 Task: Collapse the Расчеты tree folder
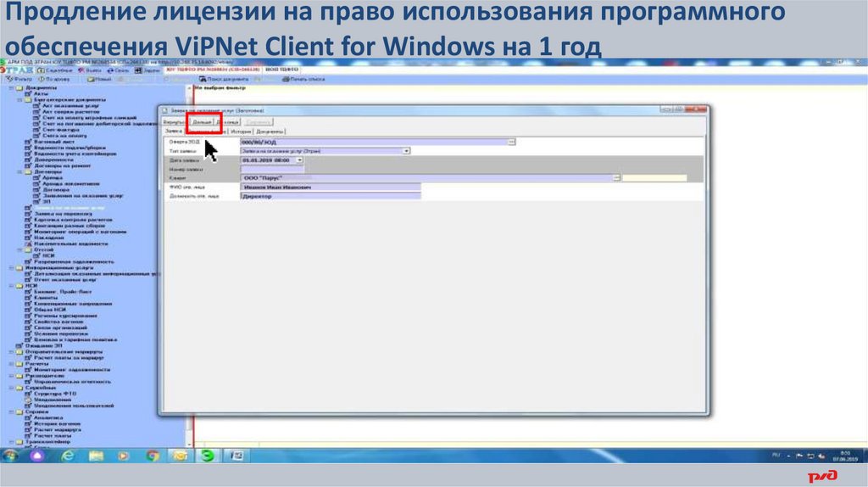(10, 364)
